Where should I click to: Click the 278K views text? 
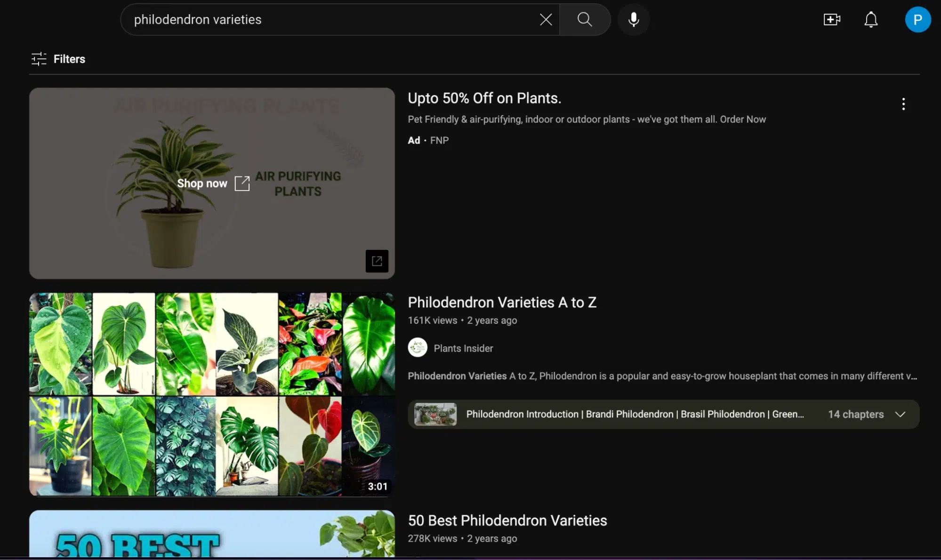pos(433,538)
